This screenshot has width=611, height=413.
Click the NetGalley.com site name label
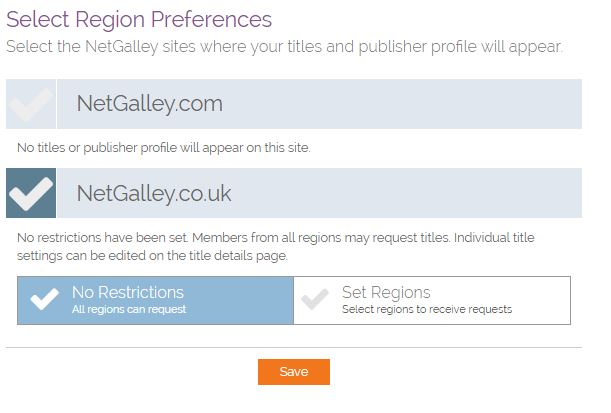click(x=149, y=104)
